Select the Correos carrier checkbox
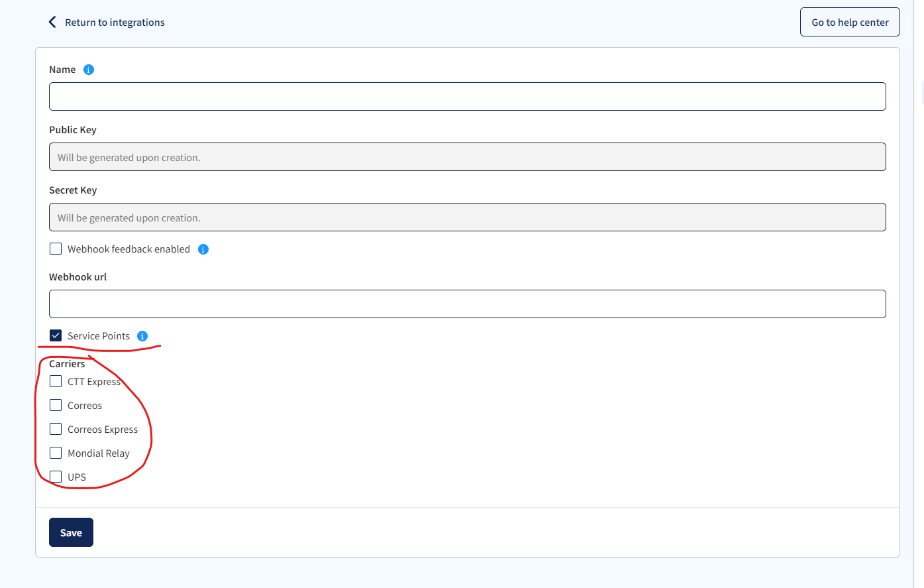Viewport: 924px width, 588px height. click(x=56, y=405)
